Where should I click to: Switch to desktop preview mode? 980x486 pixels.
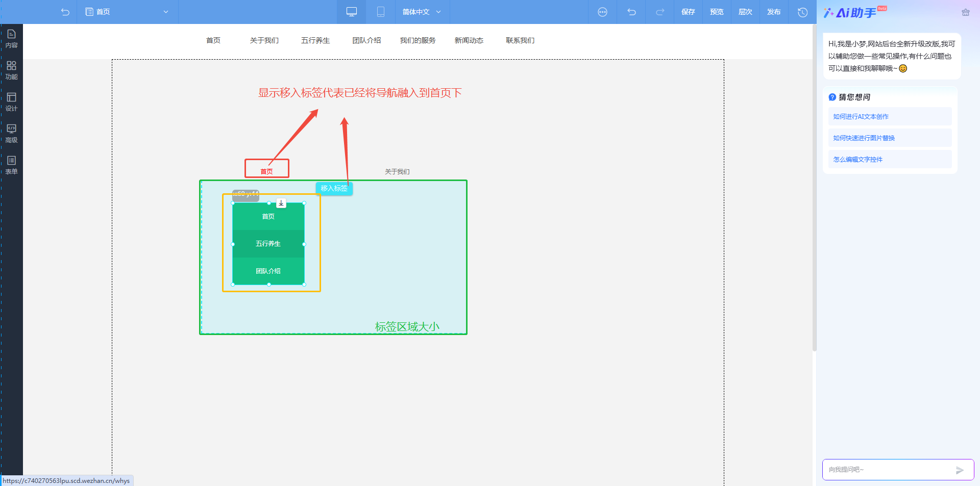(351, 12)
